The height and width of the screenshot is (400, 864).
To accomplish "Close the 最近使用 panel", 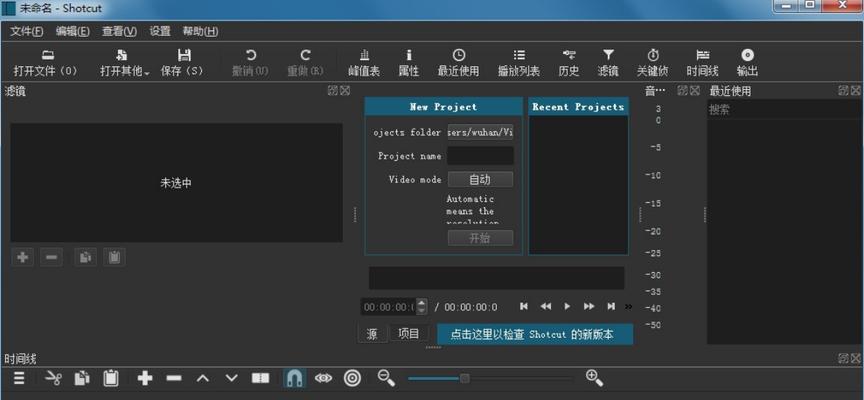I will point(855,90).
